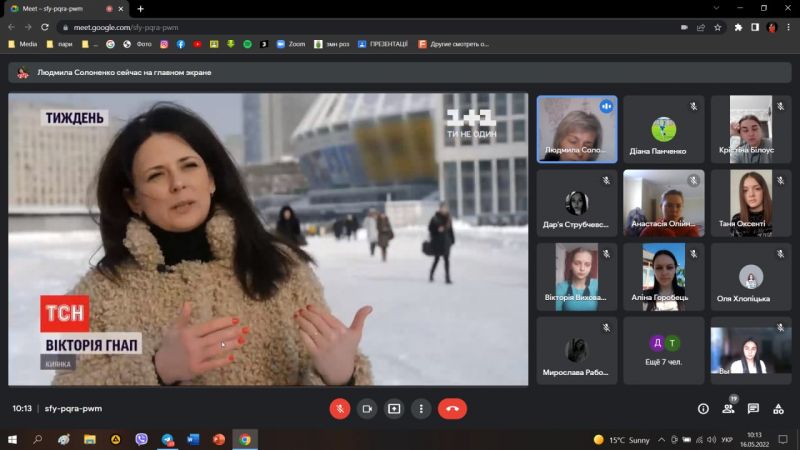800x450 pixels.
Task: Reload the Meet page
Action: click(x=45, y=27)
